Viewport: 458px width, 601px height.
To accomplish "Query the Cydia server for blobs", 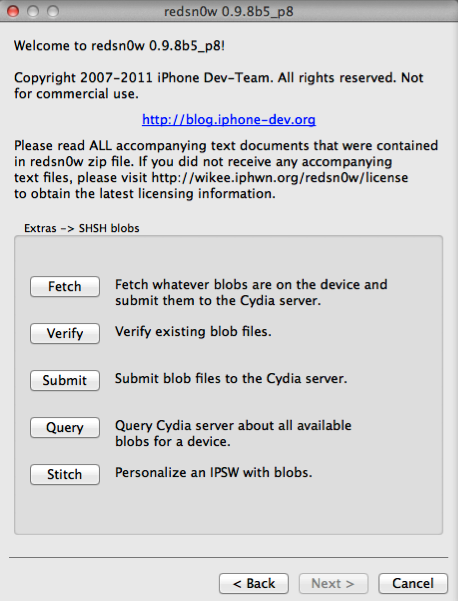I will point(65,427).
